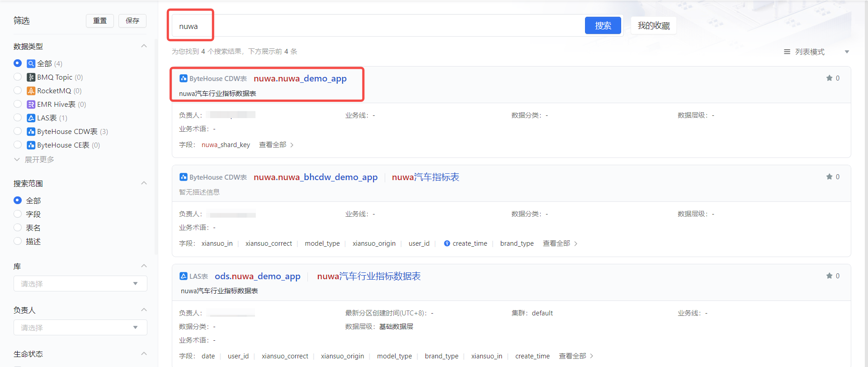Screen dimensions: 868x367
Task: Open the ods.nuwa_demo_app table link
Action: tap(258, 276)
